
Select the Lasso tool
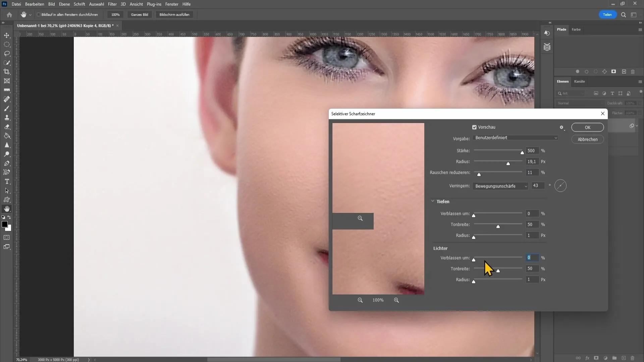point(7,53)
